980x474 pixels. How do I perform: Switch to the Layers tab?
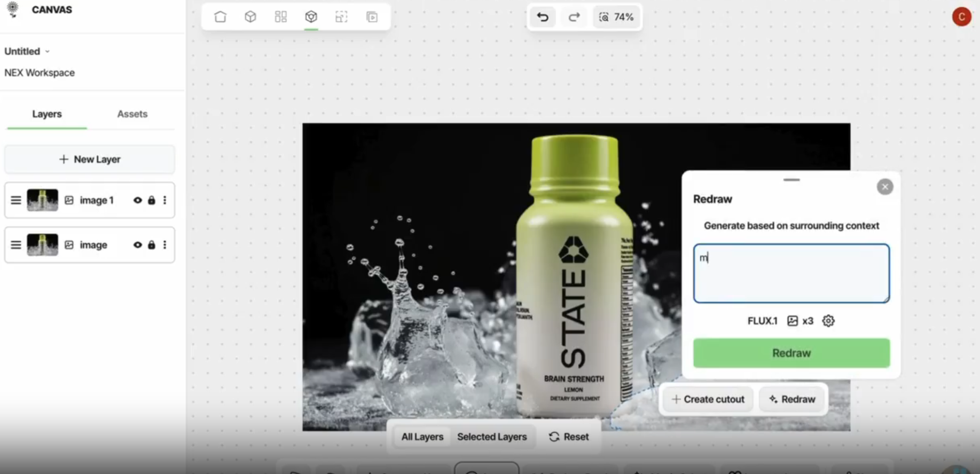pos(47,114)
